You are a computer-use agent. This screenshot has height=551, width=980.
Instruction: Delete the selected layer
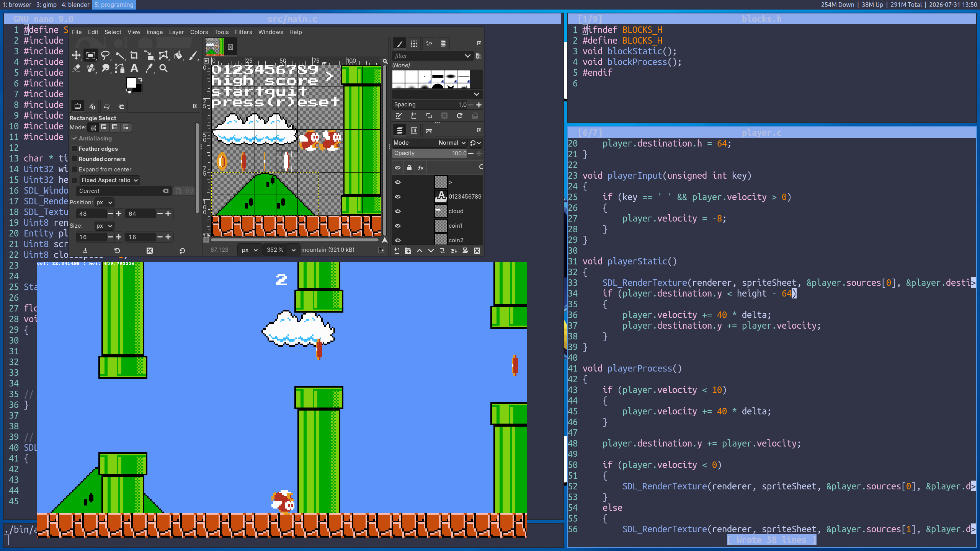point(477,251)
